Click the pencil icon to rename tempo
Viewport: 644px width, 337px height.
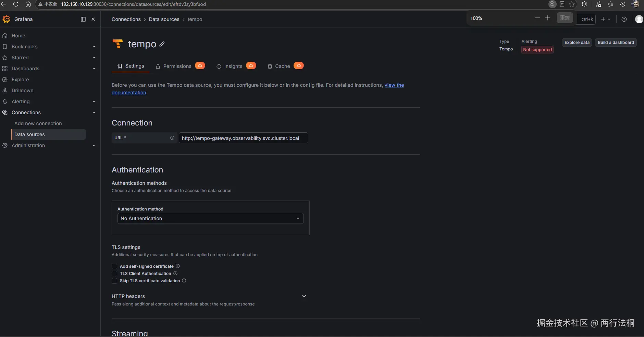(x=162, y=44)
